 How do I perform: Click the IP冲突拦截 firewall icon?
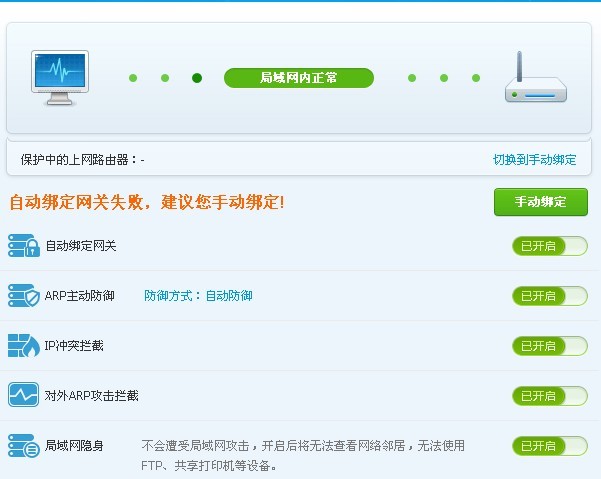pyautogui.click(x=23, y=346)
